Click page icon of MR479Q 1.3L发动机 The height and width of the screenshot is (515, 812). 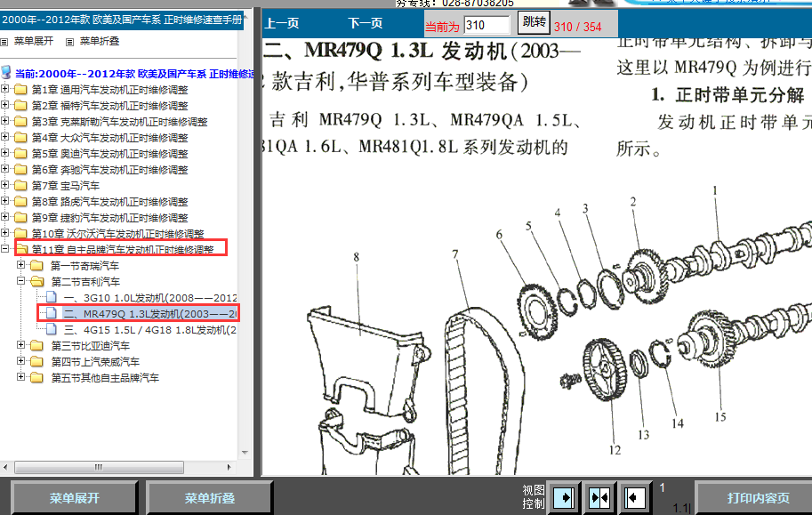click(52, 313)
